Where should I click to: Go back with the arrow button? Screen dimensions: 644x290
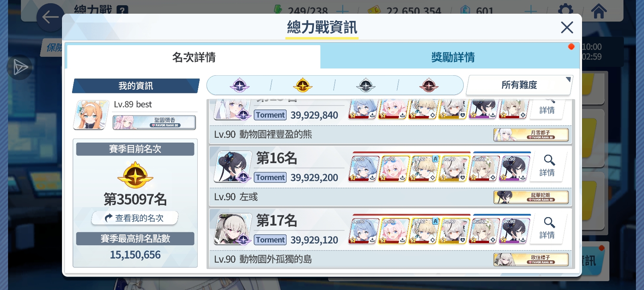coord(50,17)
